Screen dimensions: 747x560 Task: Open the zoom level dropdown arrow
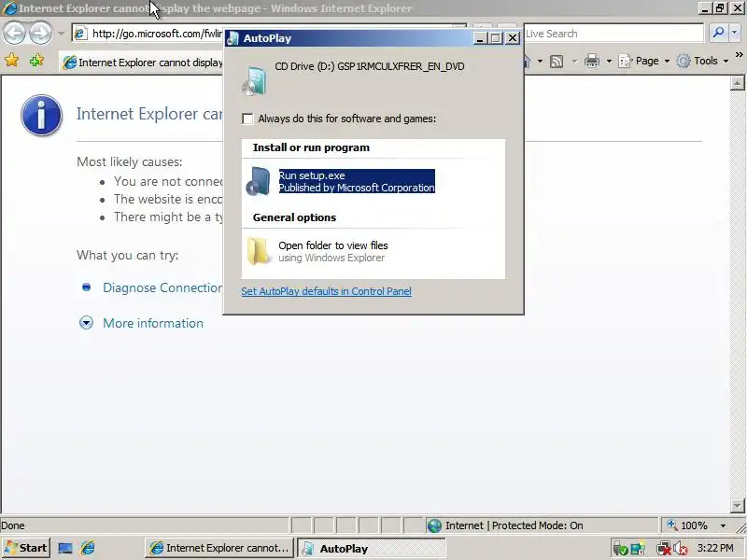(x=723, y=525)
